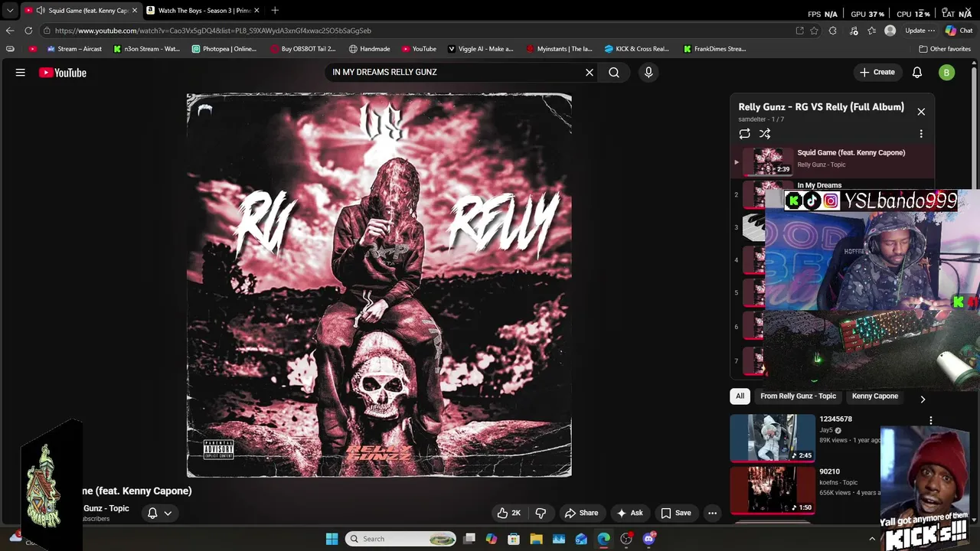Open the Photopea bookmark
This screenshot has width=980, height=551.
click(224, 49)
